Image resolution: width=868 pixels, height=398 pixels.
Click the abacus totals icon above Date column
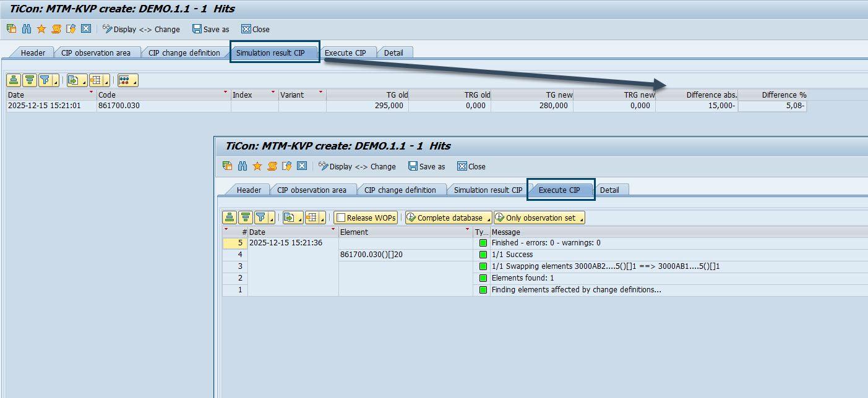[127, 80]
